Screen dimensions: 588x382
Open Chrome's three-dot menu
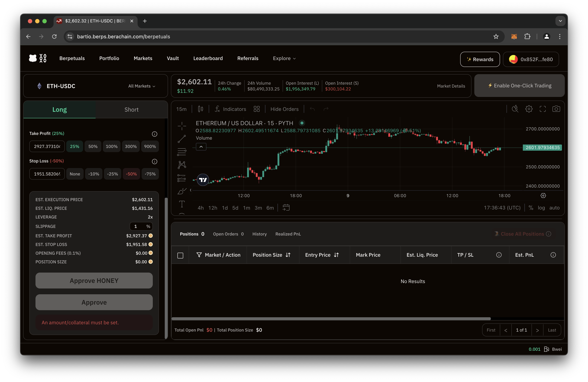(560, 37)
